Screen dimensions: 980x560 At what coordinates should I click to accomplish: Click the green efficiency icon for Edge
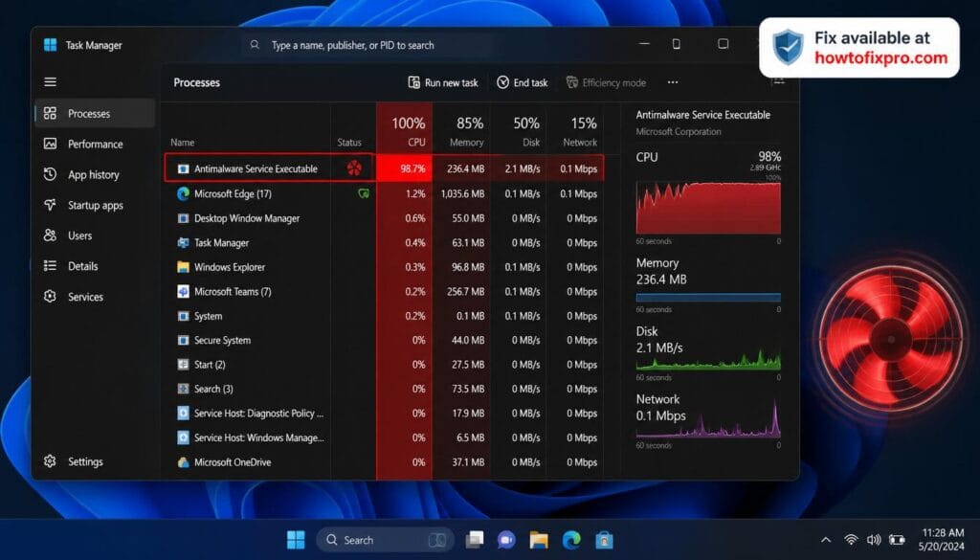[x=363, y=193]
